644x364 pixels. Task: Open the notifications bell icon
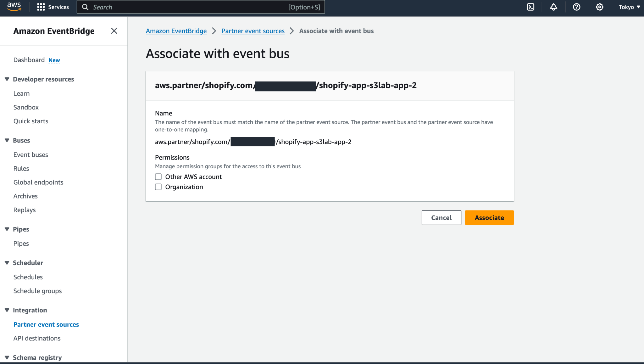point(553,7)
